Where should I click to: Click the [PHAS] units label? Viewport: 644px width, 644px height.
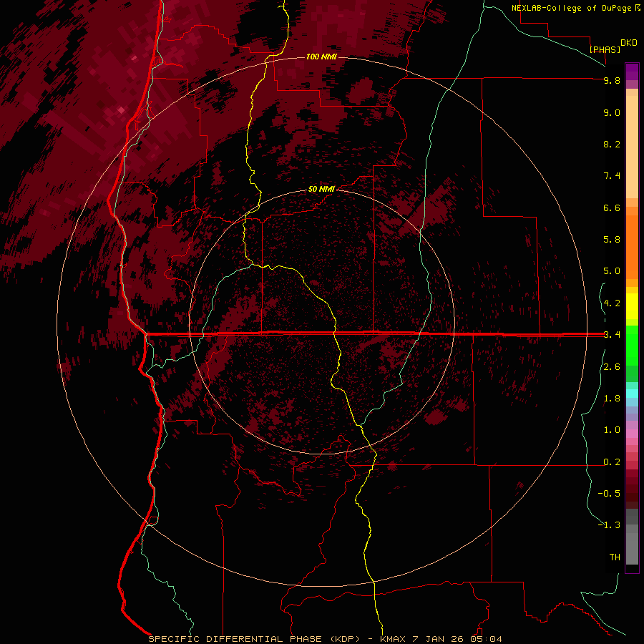point(605,49)
